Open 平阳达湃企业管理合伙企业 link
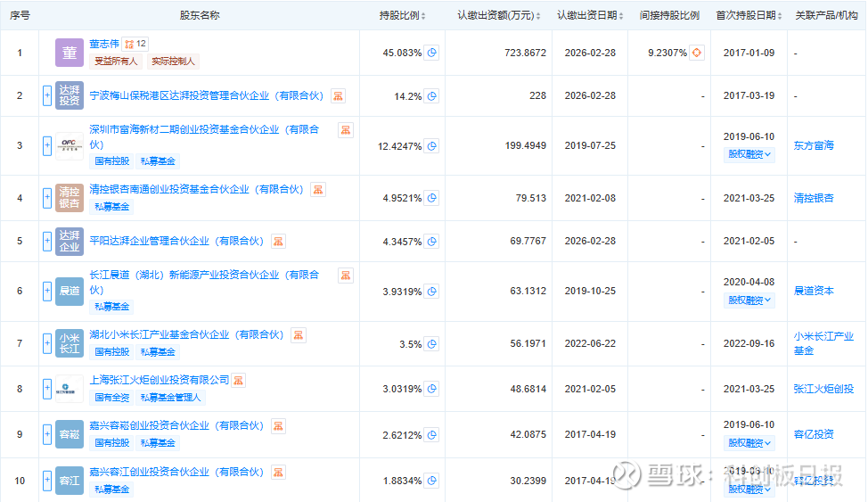 176,241
